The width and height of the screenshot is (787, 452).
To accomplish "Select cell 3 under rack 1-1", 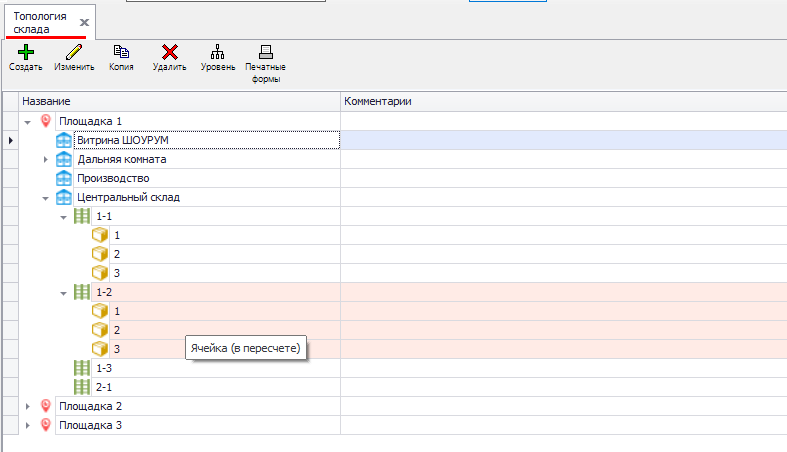I will (116, 273).
